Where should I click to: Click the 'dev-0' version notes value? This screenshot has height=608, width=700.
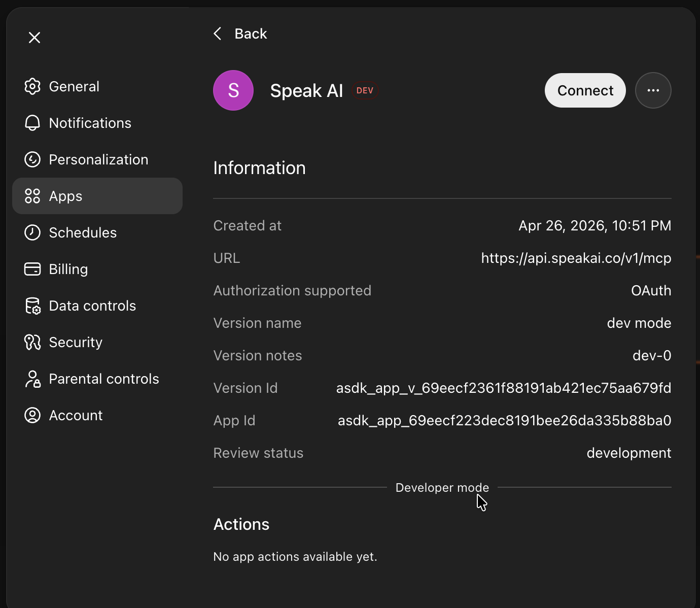[652, 355]
